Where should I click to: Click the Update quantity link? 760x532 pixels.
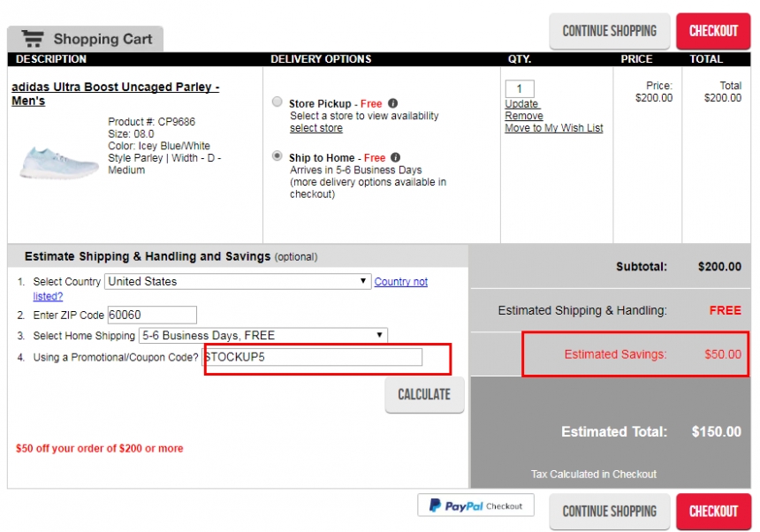point(521,103)
